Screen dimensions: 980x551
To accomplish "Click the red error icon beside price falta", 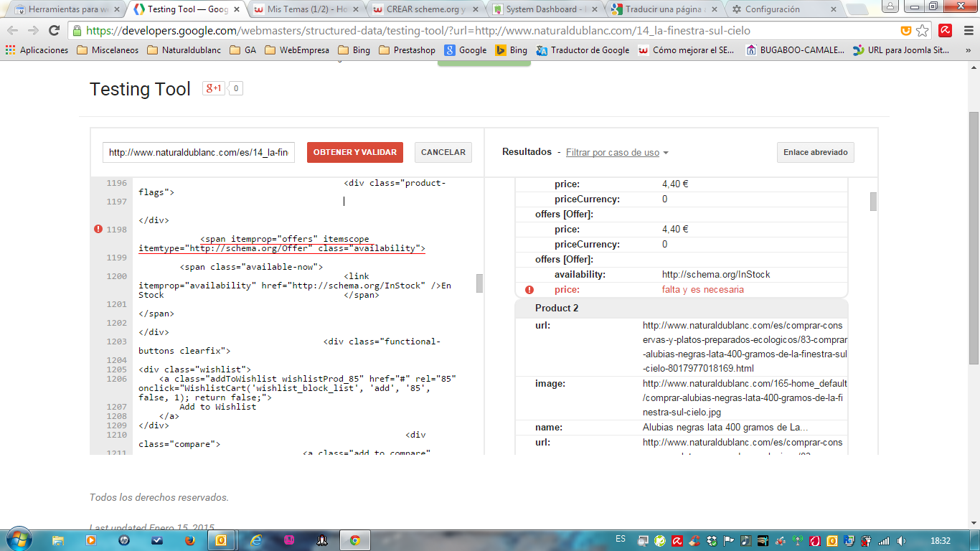I will click(x=529, y=290).
